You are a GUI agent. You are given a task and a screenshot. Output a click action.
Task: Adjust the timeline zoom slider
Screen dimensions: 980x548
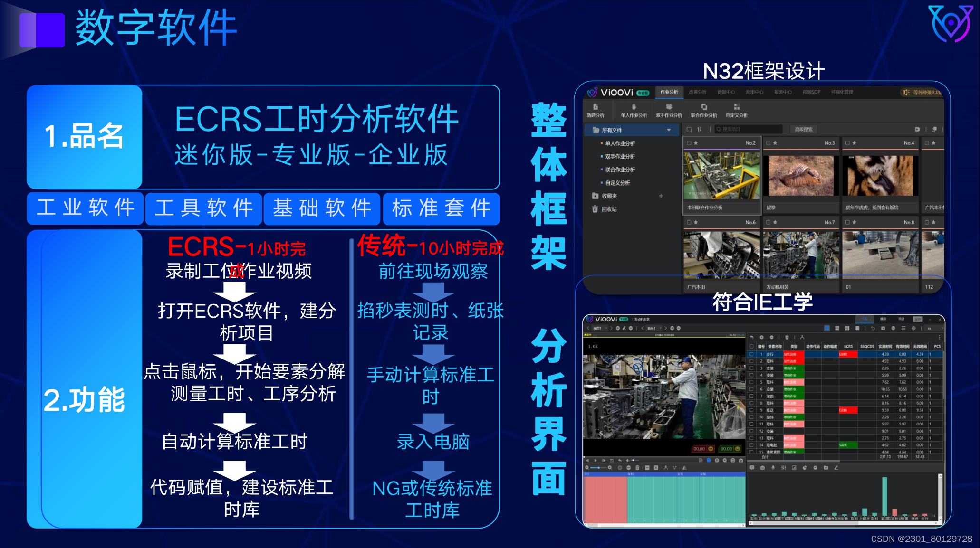tap(598, 468)
